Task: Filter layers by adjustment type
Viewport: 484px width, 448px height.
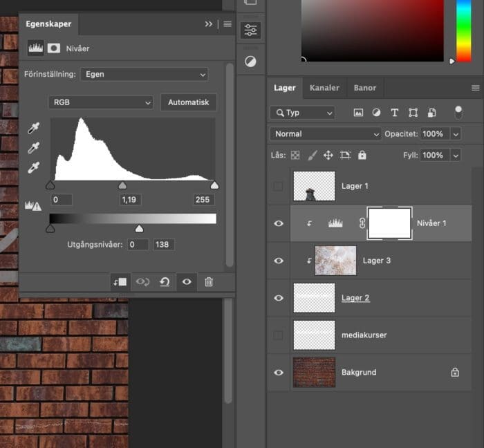Action: pyautogui.click(x=376, y=113)
